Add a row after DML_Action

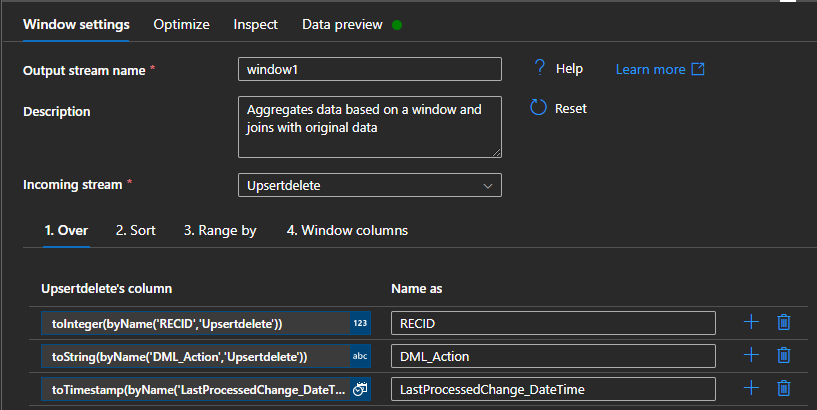pyautogui.click(x=751, y=355)
